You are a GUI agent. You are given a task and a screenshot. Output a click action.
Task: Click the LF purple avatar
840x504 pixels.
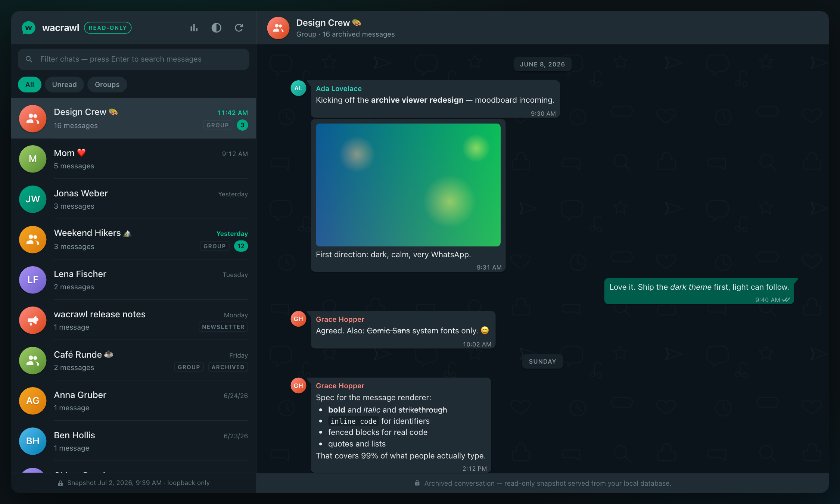[33, 280]
